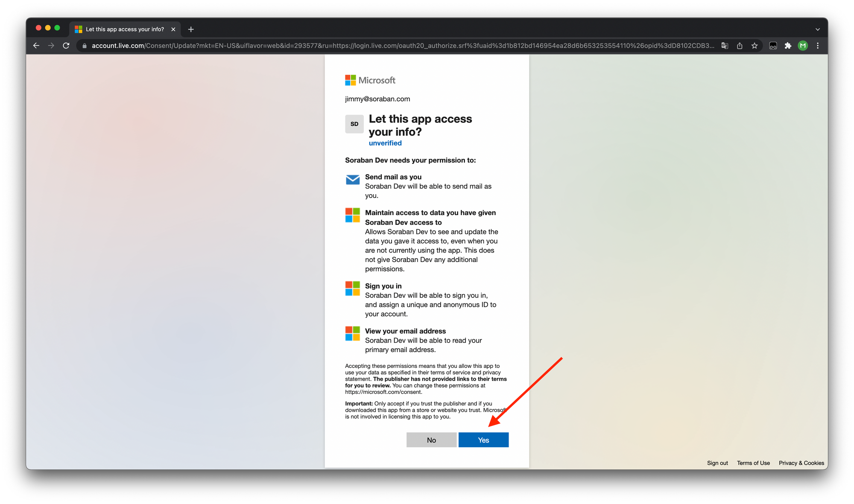
Task: Click the lock icon in the address bar
Action: point(85,46)
